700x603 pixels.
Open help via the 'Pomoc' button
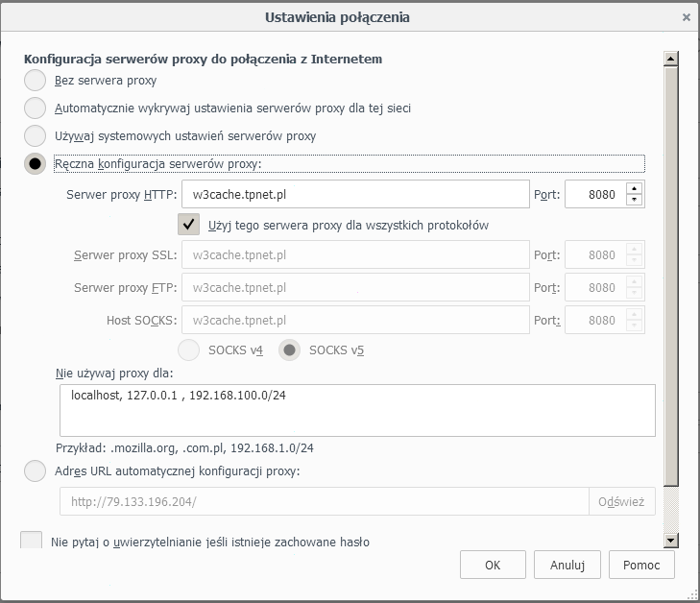pos(641,565)
